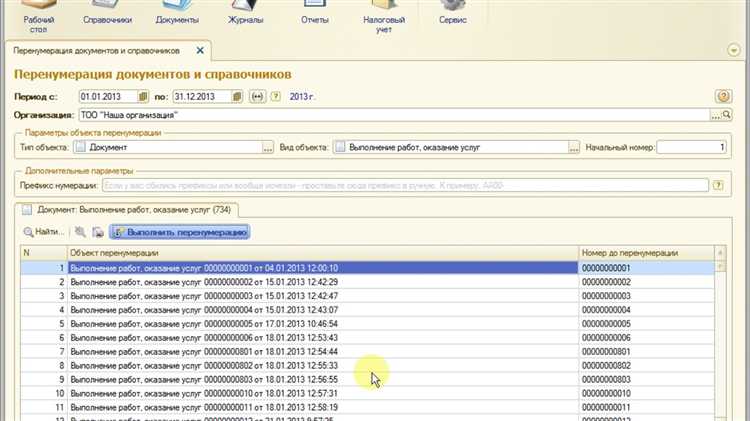Viewport: 750px width, 421px height.
Task: Open the Справочники section
Action: coord(105,14)
